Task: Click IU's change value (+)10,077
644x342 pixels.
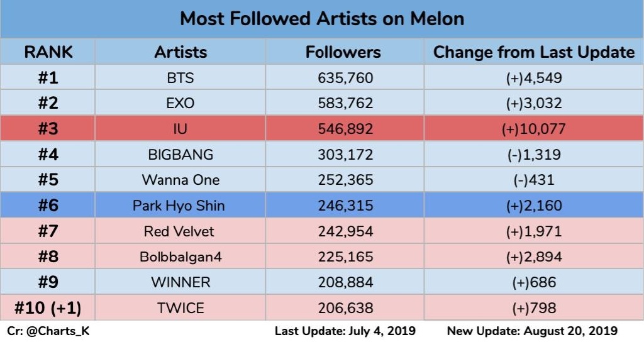Action: (533, 129)
